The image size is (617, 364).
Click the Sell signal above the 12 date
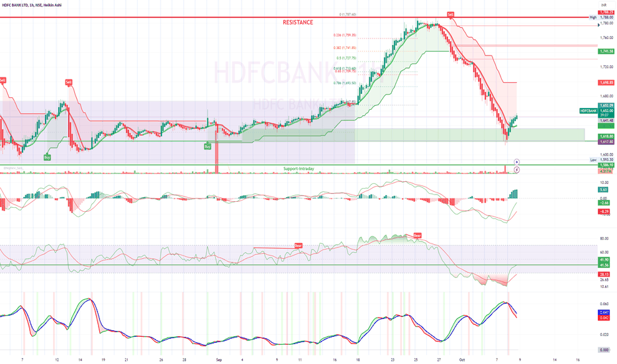[69, 82]
